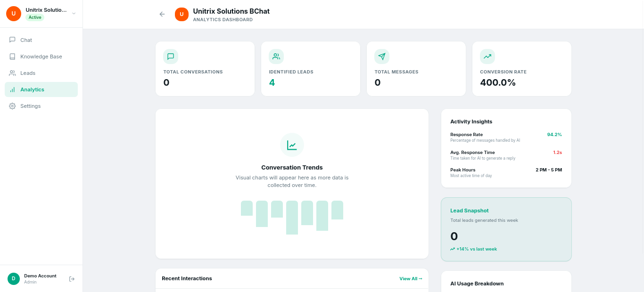The image size is (644, 292).
Task: Click the Analytics bar chart icon
Action: pos(12,89)
